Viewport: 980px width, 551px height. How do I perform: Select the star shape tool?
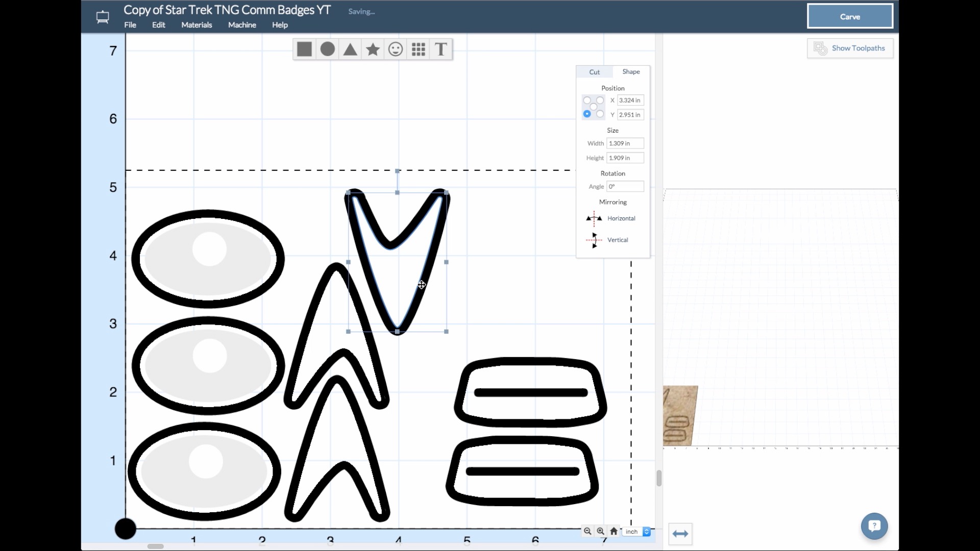(x=372, y=49)
